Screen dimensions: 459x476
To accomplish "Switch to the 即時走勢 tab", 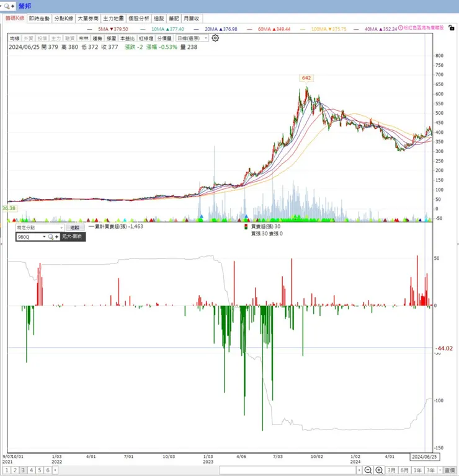I will 39,18.
